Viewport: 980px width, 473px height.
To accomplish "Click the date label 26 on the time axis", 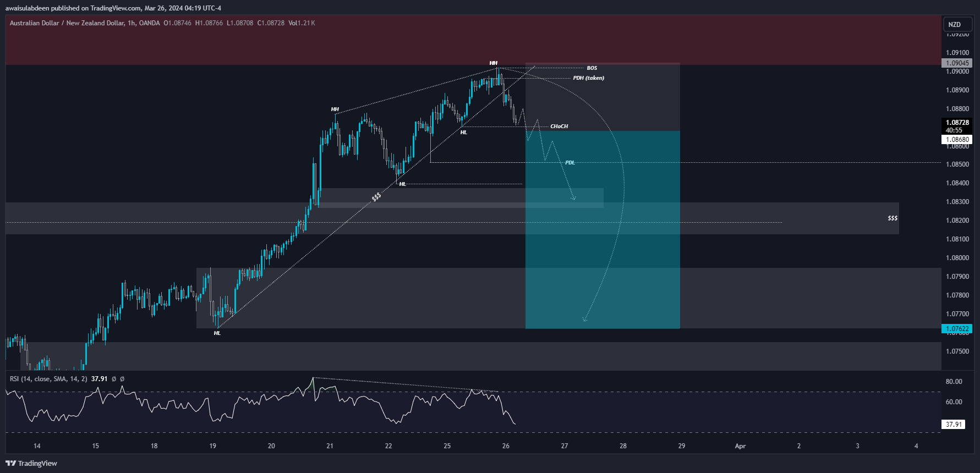I will tap(506, 446).
